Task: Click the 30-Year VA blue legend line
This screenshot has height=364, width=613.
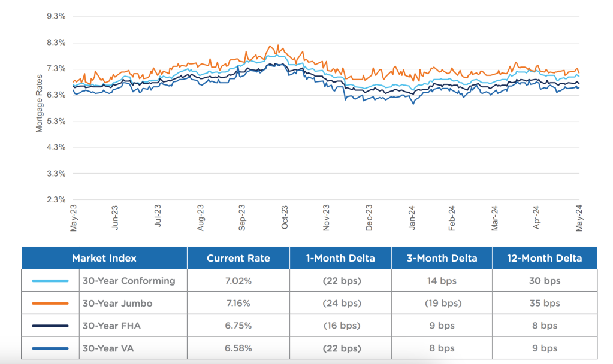Action: [52, 348]
